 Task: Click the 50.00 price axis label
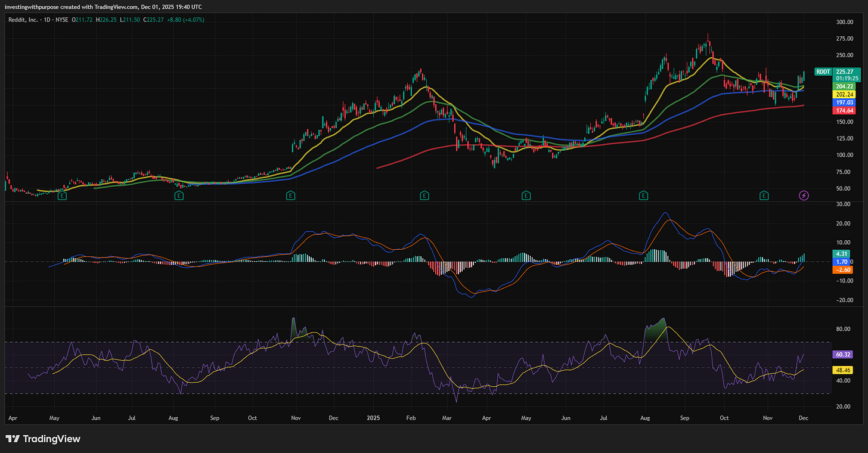click(x=843, y=188)
